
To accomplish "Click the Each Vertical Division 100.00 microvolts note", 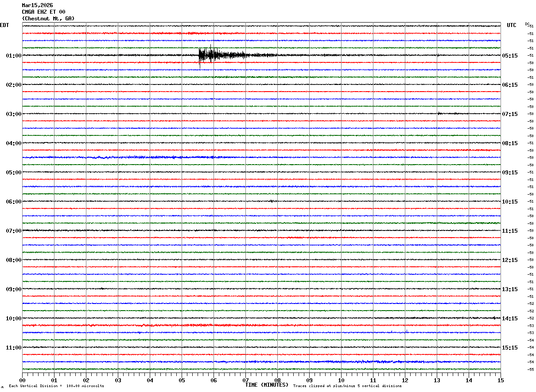I will pos(56,386).
